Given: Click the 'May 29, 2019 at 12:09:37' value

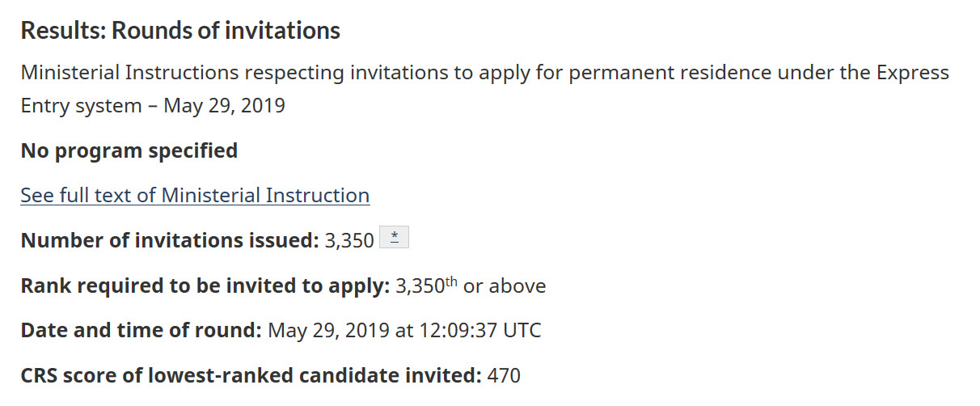Looking at the screenshot, I should tap(382, 330).
